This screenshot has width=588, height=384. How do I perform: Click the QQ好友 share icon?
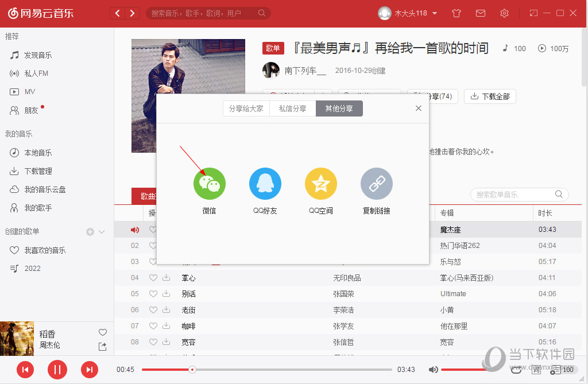click(265, 184)
